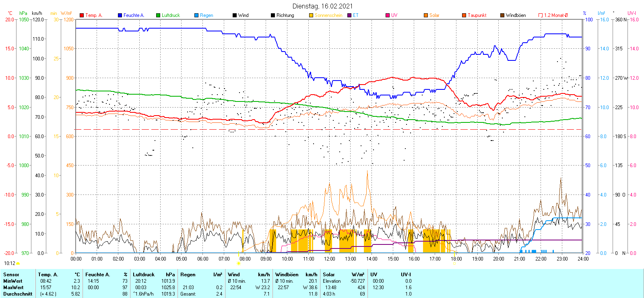The width and height of the screenshot is (644, 298).
Task: Select the 'Sonnenschein' legend label
Action: 328,15
